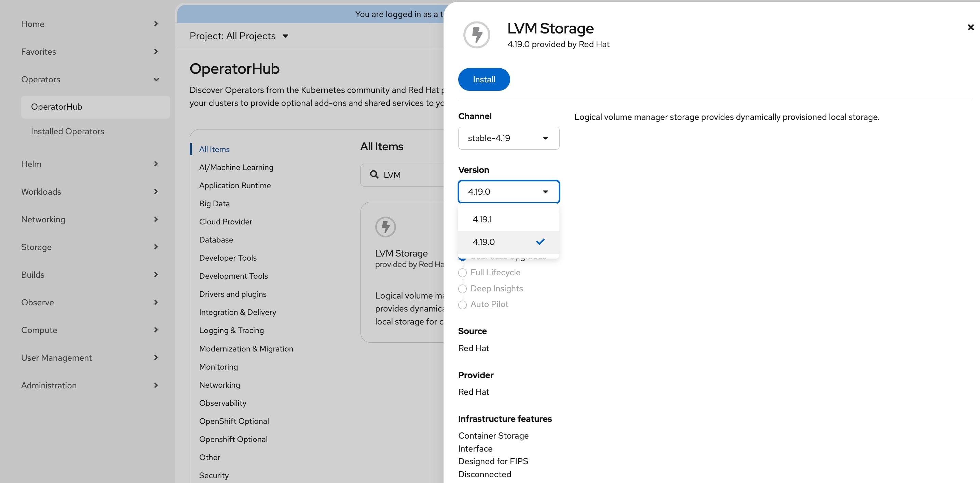Click 'Designed for FIPS' infrastructure feature

(x=493, y=462)
